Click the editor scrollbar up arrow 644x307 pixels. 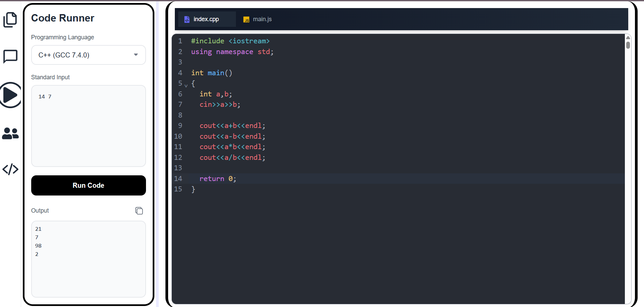point(628,37)
